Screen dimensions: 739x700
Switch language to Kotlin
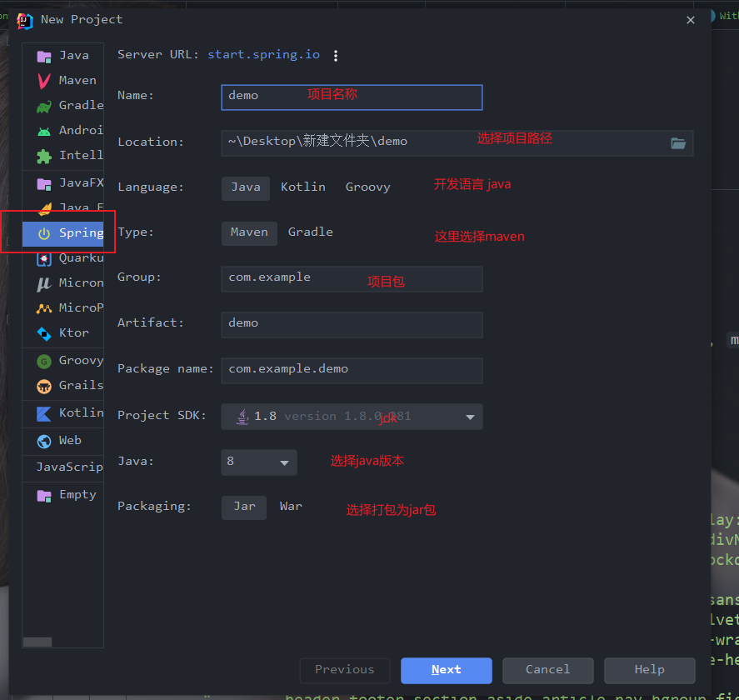point(303,188)
